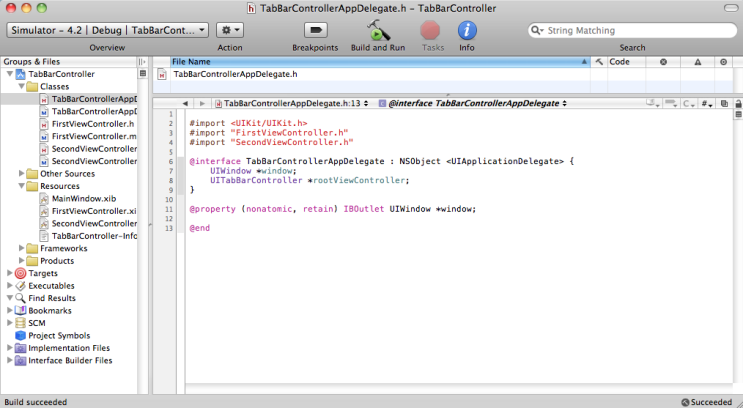
Task: Expand the Frameworks folder
Action: point(21,248)
